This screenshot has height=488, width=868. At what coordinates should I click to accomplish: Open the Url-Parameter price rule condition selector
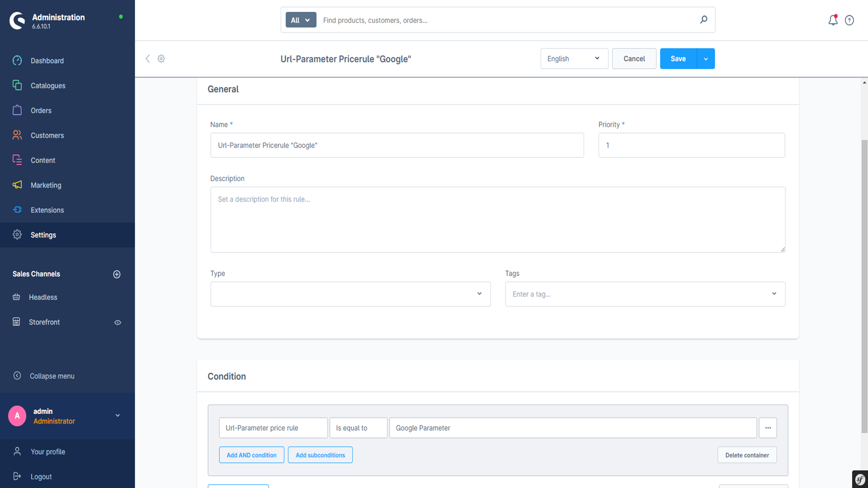[273, 428]
